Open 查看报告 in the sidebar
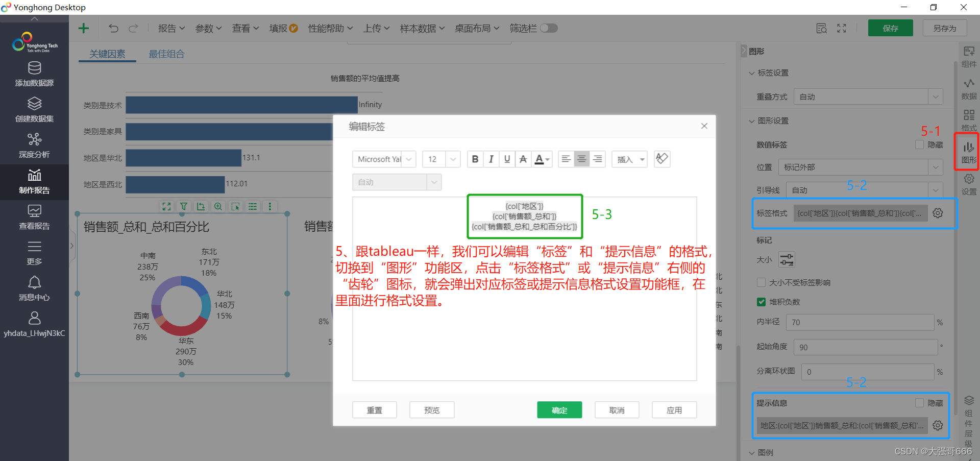The image size is (980, 461). 34,217
